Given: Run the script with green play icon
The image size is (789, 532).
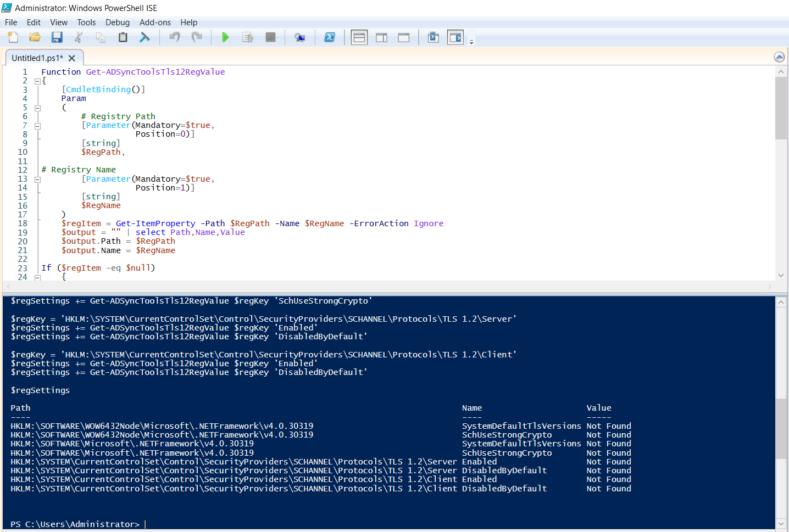Looking at the screenshot, I should click(225, 37).
